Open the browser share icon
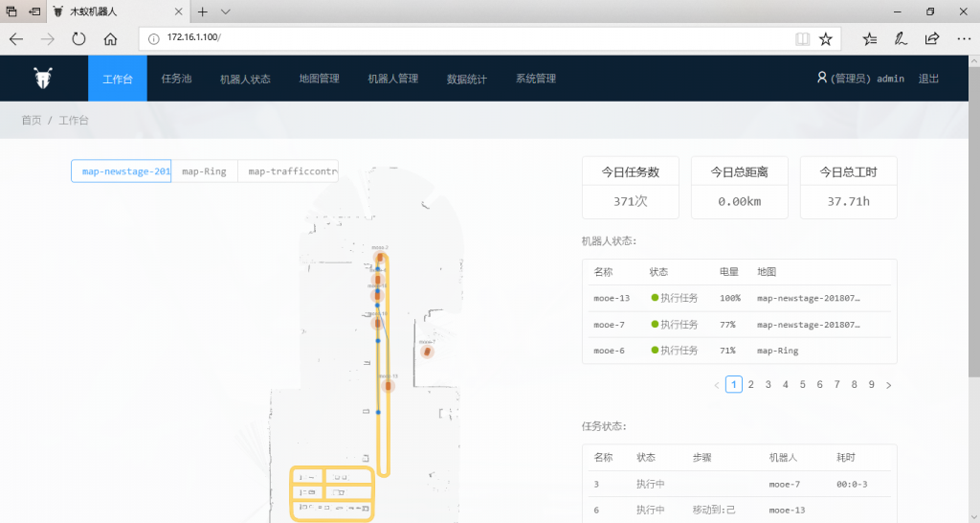Image resolution: width=980 pixels, height=523 pixels. click(x=931, y=39)
